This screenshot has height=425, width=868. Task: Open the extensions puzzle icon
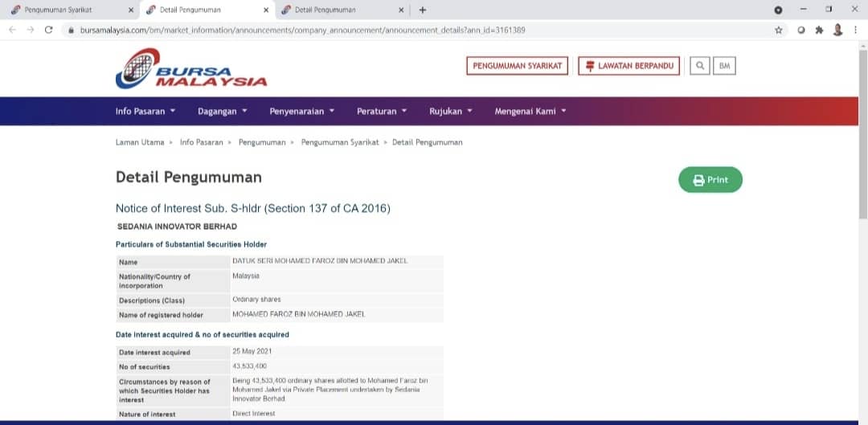(x=819, y=31)
